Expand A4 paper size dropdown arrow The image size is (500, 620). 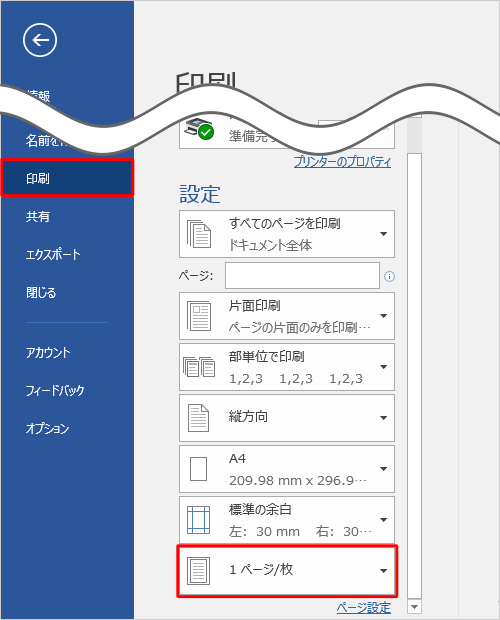pyautogui.click(x=383, y=469)
